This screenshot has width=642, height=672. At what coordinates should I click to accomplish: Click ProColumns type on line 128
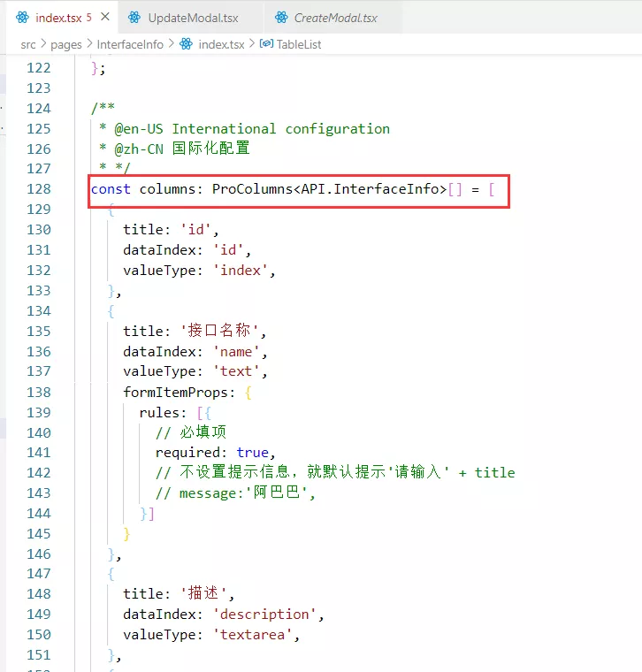pos(252,189)
